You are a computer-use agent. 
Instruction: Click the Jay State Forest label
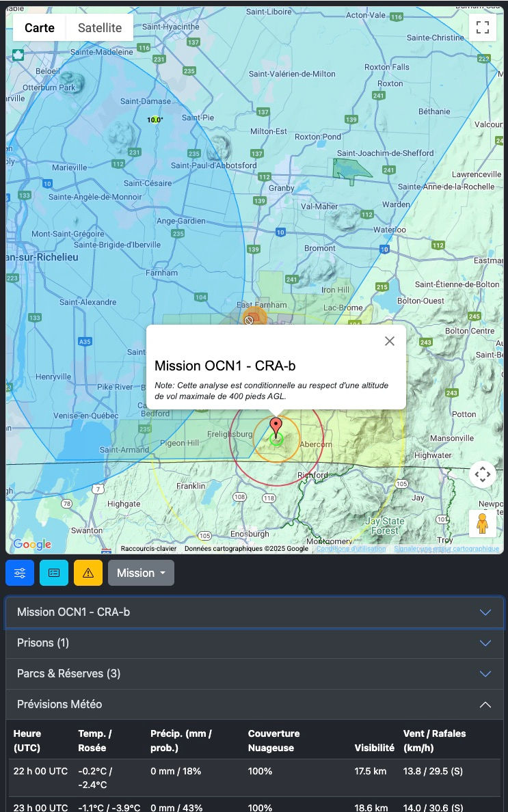pyautogui.click(x=385, y=526)
